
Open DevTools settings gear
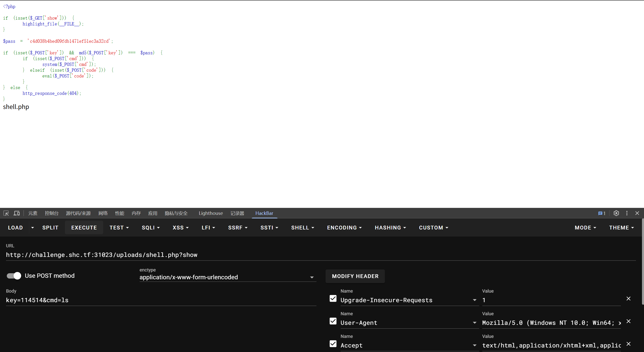(x=616, y=213)
